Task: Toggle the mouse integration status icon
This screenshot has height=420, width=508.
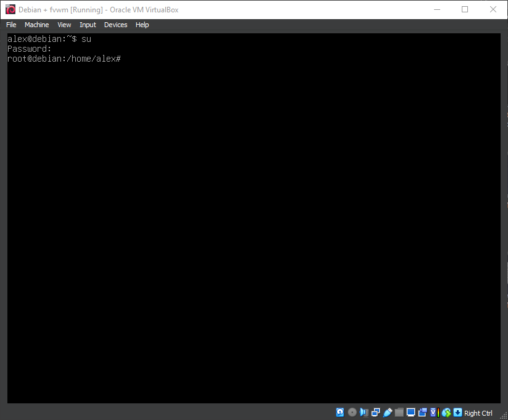Action: [446, 413]
